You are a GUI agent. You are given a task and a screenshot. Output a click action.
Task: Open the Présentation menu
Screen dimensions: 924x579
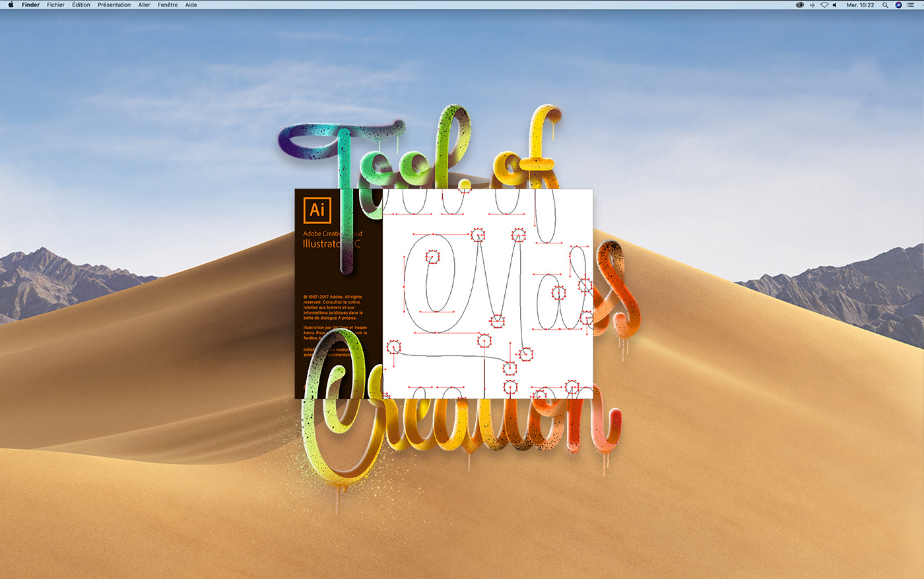click(114, 5)
